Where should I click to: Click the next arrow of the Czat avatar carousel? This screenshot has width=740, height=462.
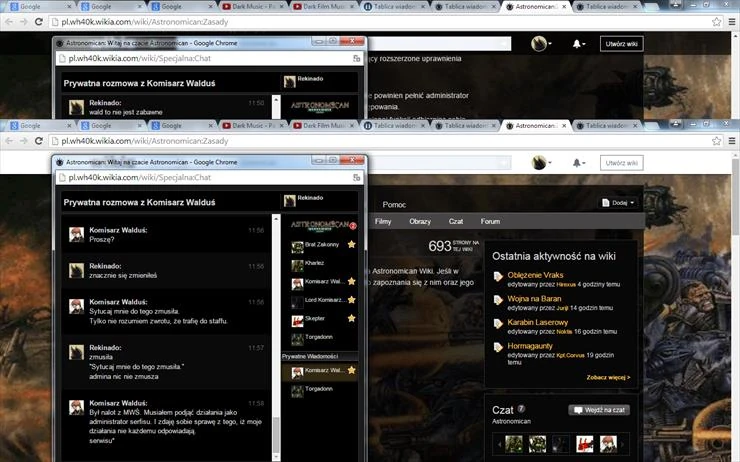click(623, 444)
